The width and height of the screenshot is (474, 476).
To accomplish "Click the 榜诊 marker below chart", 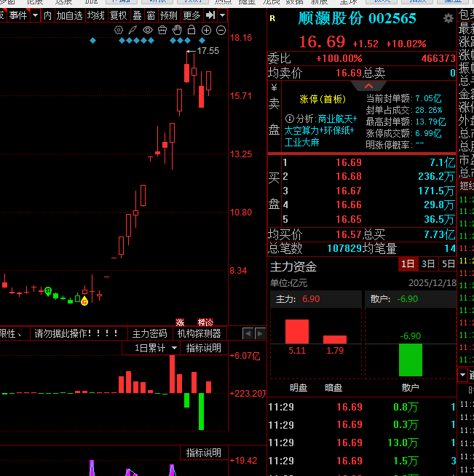I will click(x=205, y=322).
